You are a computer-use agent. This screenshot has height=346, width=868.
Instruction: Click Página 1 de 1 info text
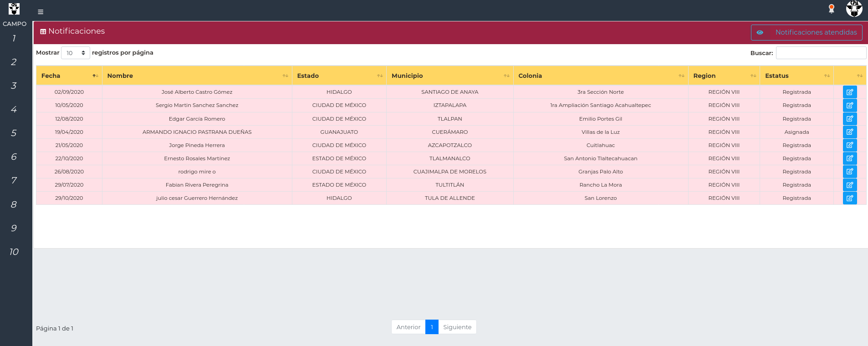[x=55, y=328]
